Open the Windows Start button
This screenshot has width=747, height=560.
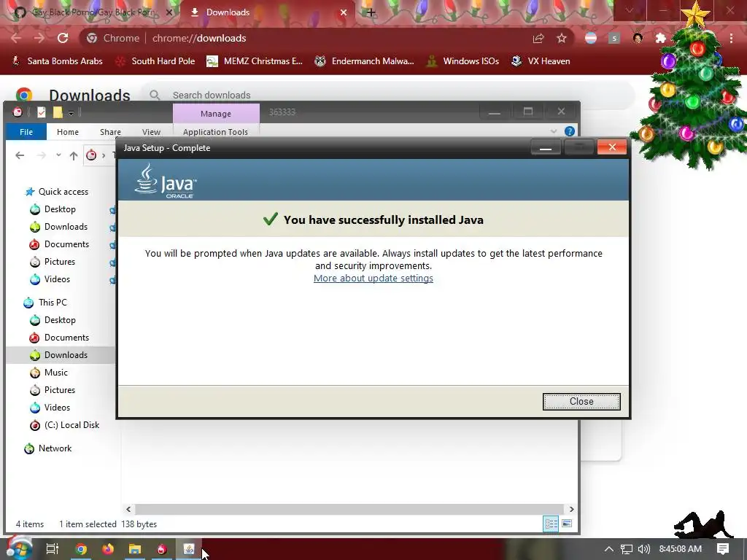pyautogui.click(x=19, y=548)
